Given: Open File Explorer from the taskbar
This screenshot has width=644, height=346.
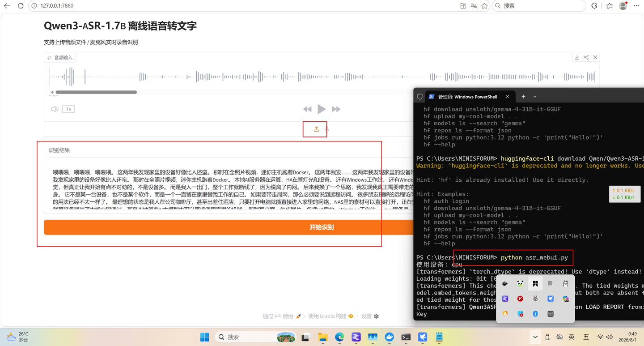Looking at the screenshot, I should click(322, 337).
